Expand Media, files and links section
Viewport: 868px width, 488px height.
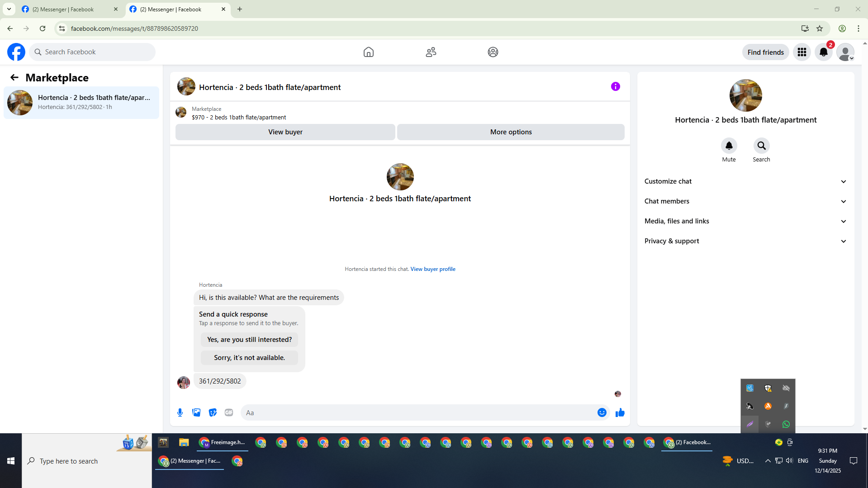tap(745, 221)
